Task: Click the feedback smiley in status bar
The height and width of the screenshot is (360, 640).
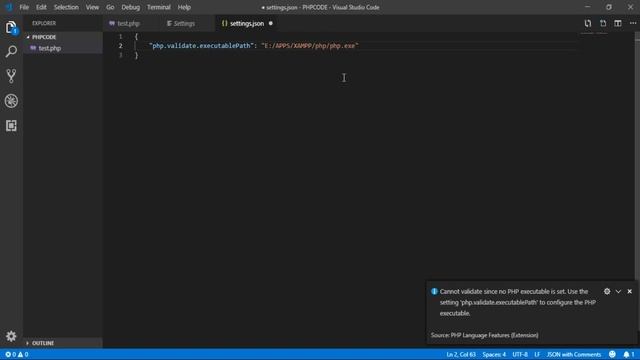Action: pos(612,354)
